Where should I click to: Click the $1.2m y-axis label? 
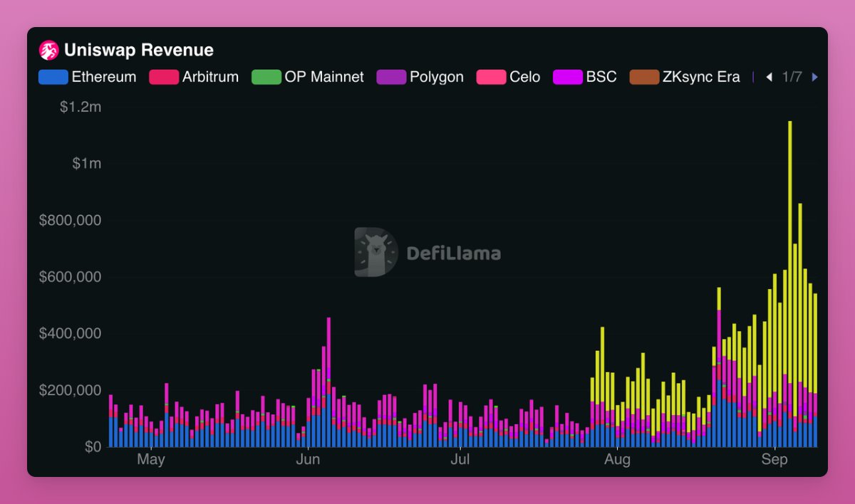coord(81,107)
